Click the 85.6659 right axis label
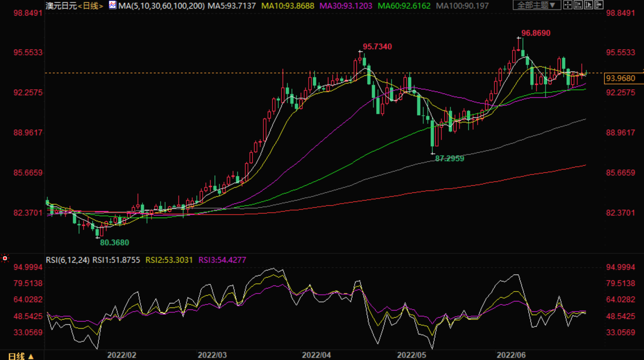This screenshot has width=644, height=360. click(x=621, y=173)
